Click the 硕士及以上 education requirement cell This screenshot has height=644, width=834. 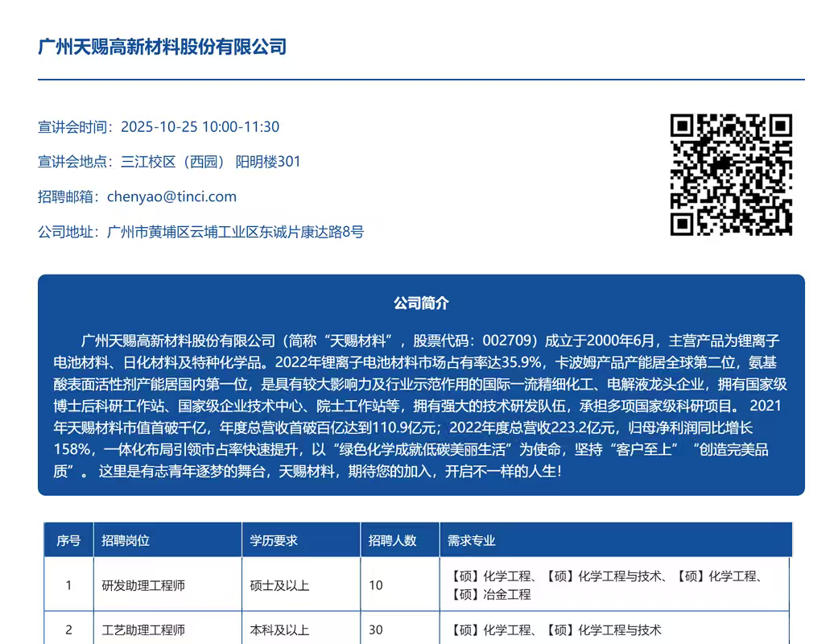(279, 585)
